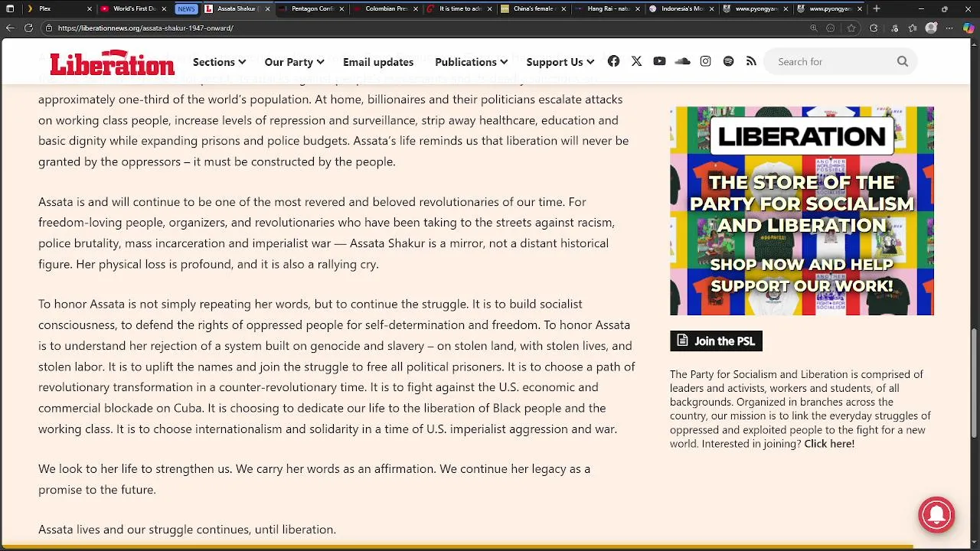
Task: Click the address bar URL
Action: coord(145,28)
